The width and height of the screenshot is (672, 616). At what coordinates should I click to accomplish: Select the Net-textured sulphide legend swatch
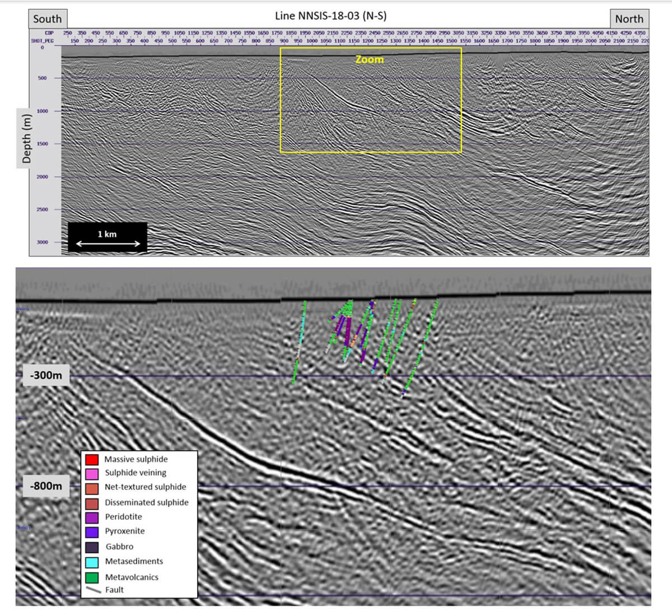(x=92, y=488)
